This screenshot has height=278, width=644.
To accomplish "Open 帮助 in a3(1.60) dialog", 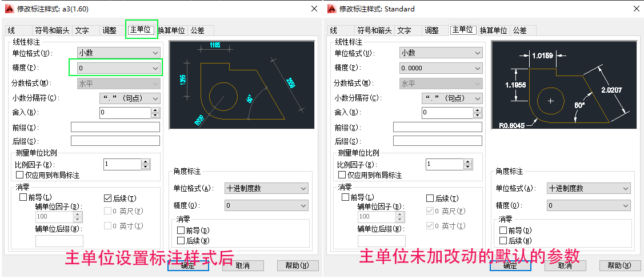I will (x=298, y=265).
